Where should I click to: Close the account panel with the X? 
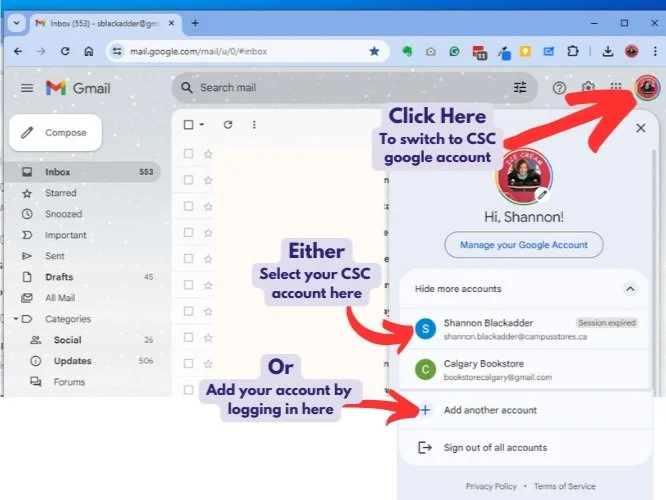point(641,128)
